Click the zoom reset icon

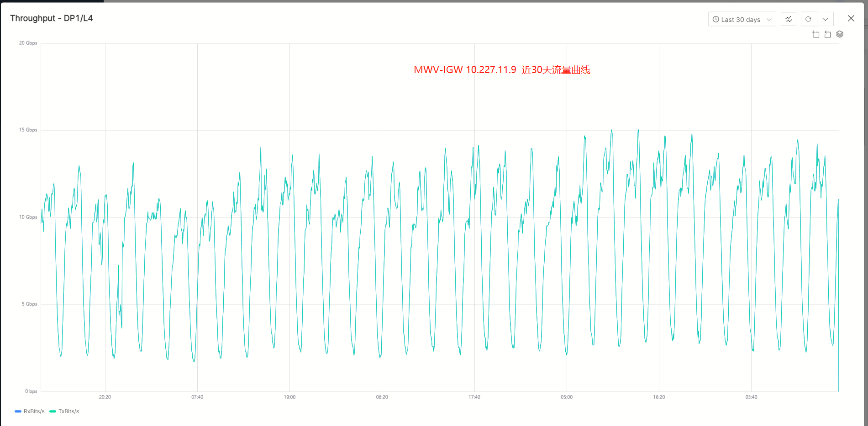pos(827,34)
